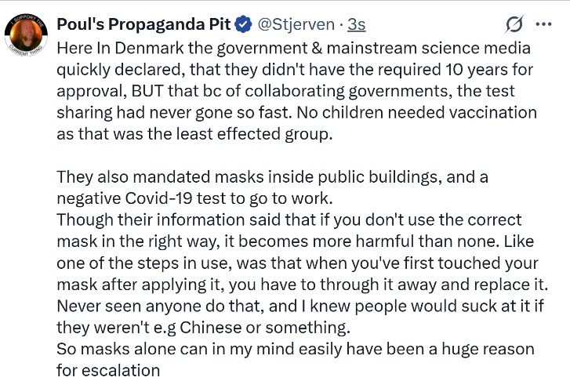Click the line 'Never seen anyone do that'
570x392 pixels.
[300, 306]
